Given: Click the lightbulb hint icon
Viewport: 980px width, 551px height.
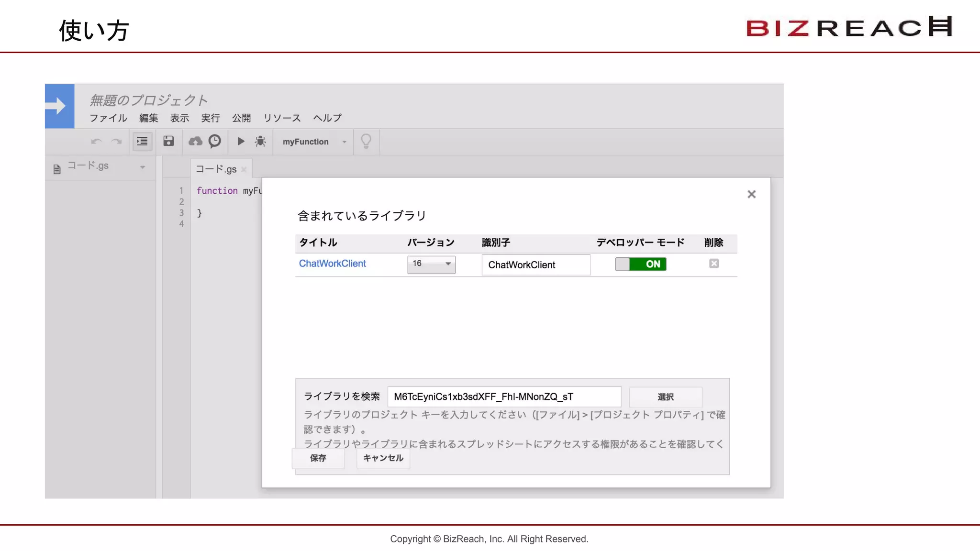Looking at the screenshot, I should (366, 141).
